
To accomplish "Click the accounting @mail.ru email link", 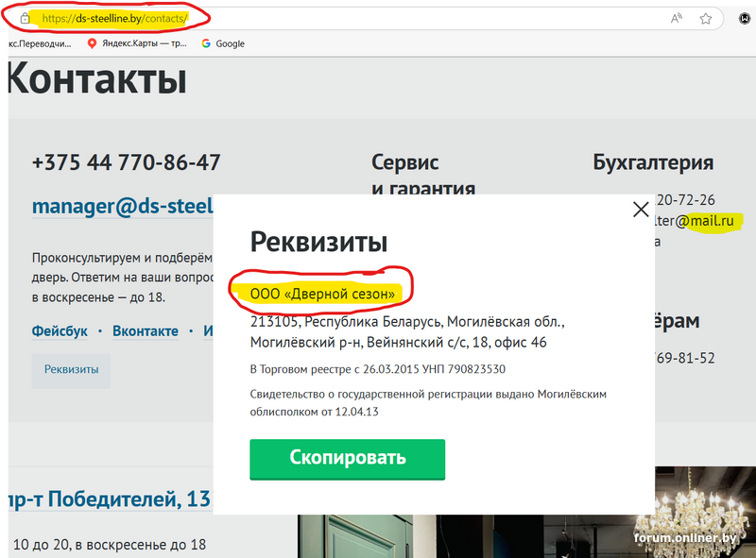I will [x=695, y=221].
